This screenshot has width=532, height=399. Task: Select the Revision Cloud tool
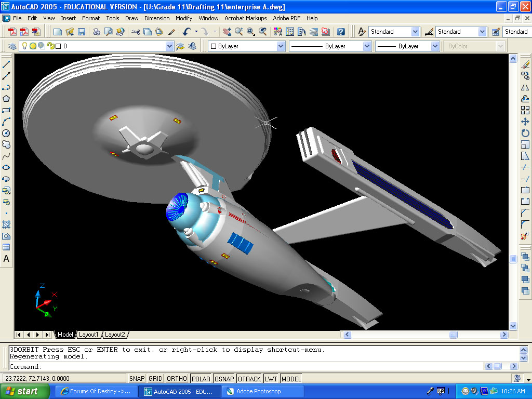[6, 144]
